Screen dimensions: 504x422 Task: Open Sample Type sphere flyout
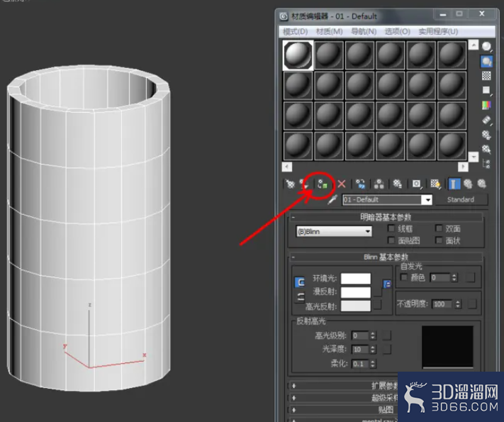pyautogui.click(x=486, y=47)
